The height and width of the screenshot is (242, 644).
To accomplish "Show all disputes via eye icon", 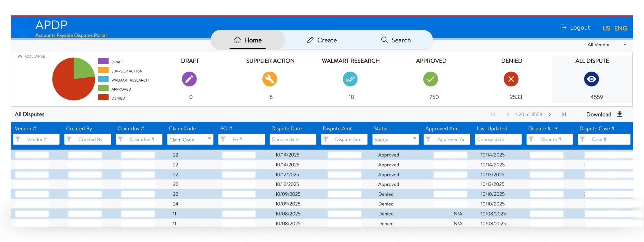I will pyautogui.click(x=592, y=79).
